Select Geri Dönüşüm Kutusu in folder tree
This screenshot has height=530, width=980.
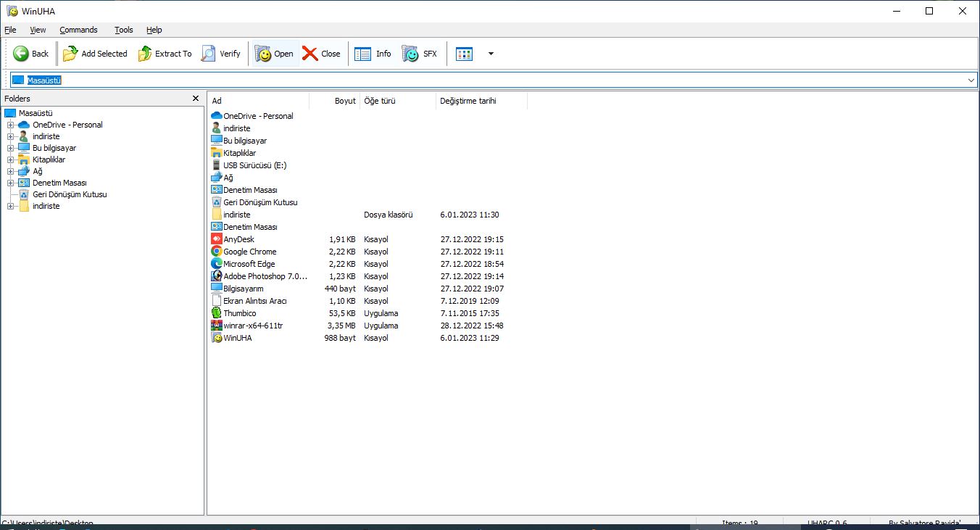(70, 194)
